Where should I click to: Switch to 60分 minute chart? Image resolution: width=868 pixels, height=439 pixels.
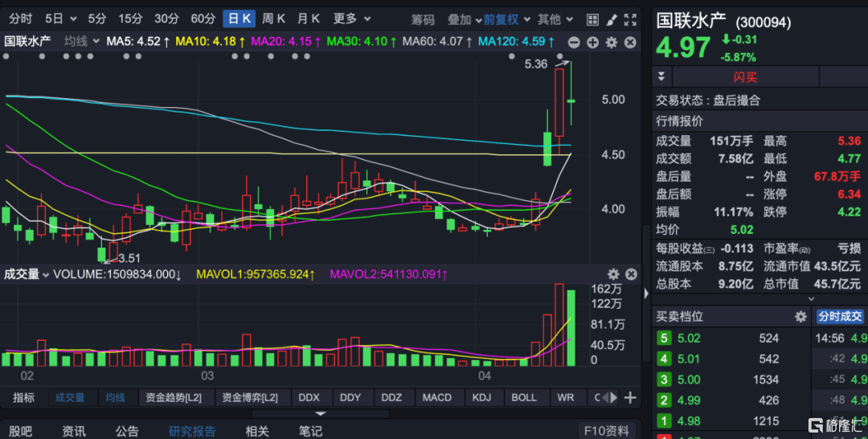(x=203, y=18)
